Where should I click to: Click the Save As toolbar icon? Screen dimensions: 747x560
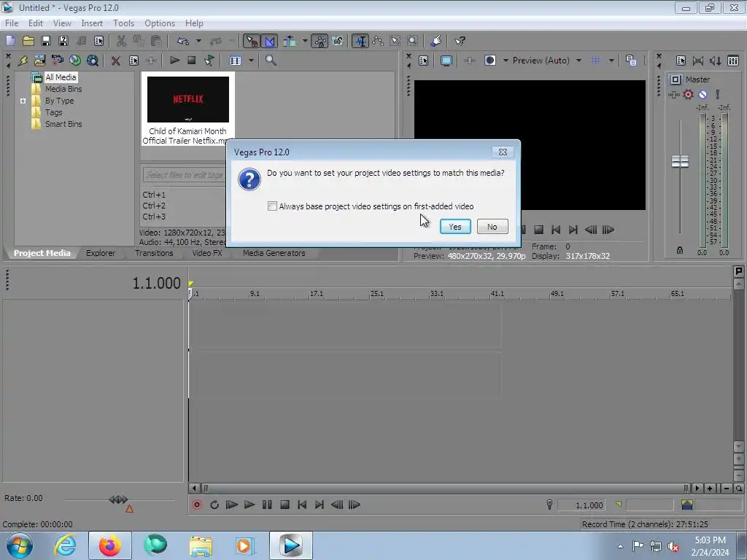click(63, 41)
